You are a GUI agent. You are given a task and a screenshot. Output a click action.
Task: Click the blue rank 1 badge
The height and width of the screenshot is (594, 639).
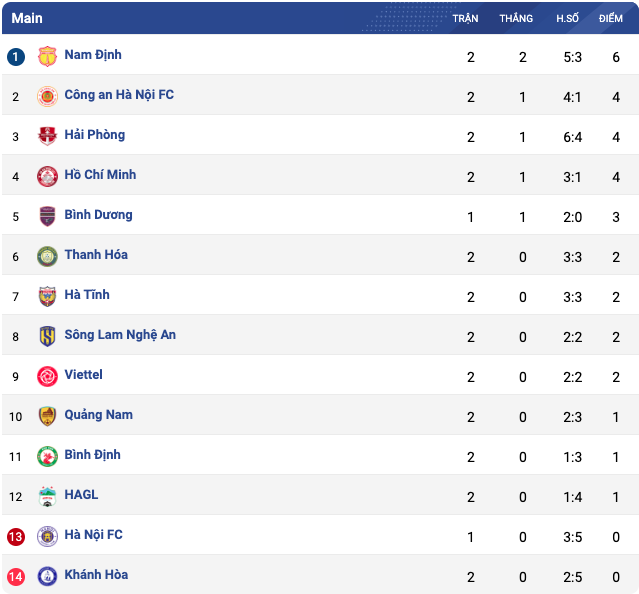click(x=16, y=57)
